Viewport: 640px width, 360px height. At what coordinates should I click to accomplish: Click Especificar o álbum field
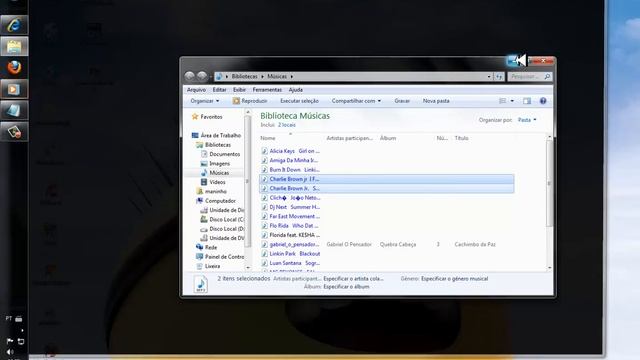346,287
